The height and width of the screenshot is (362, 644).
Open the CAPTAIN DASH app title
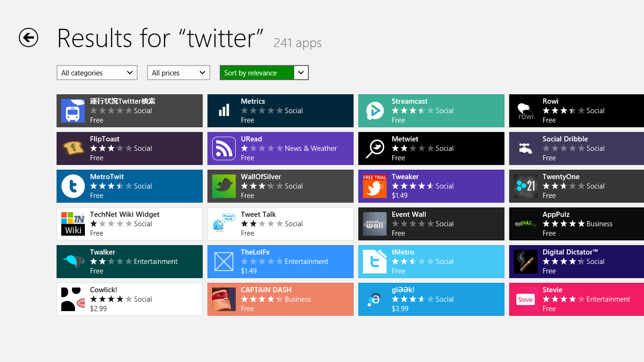(x=266, y=290)
